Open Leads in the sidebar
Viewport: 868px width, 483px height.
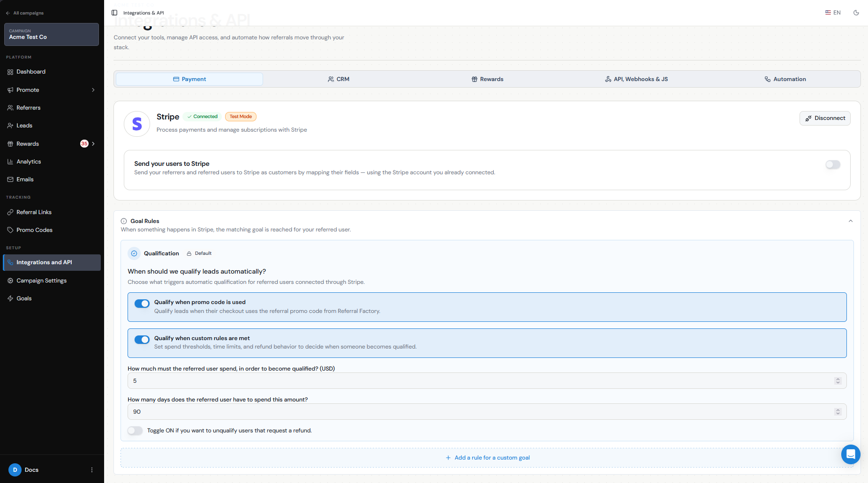[52, 126]
